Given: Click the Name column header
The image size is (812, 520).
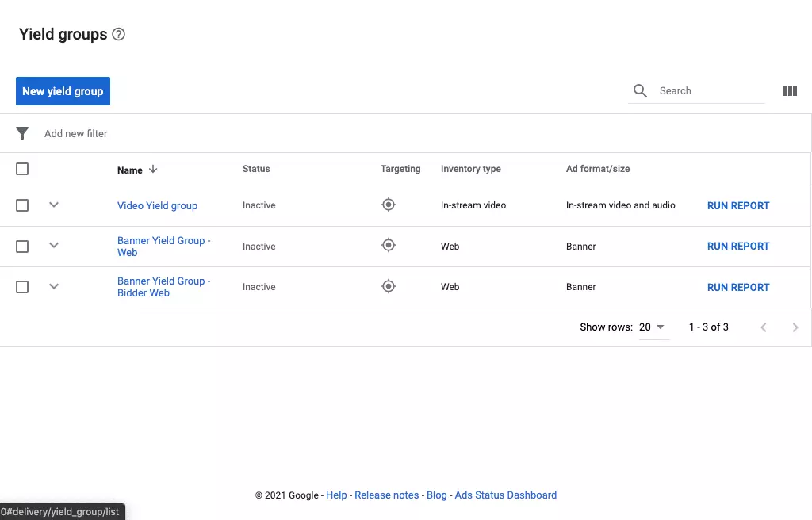Looking at the screenshot, I should tap(129, 170).
